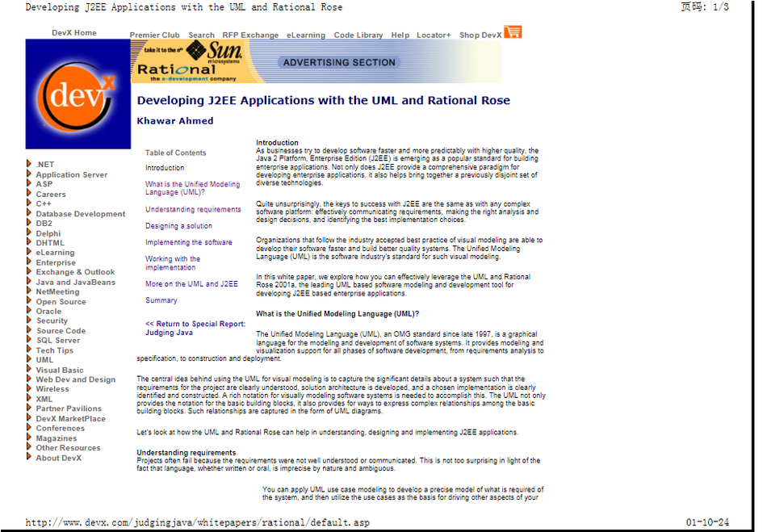Open the Code Library menu item
This screenshot has height=532, width=767.
click(x=358, y=36)
